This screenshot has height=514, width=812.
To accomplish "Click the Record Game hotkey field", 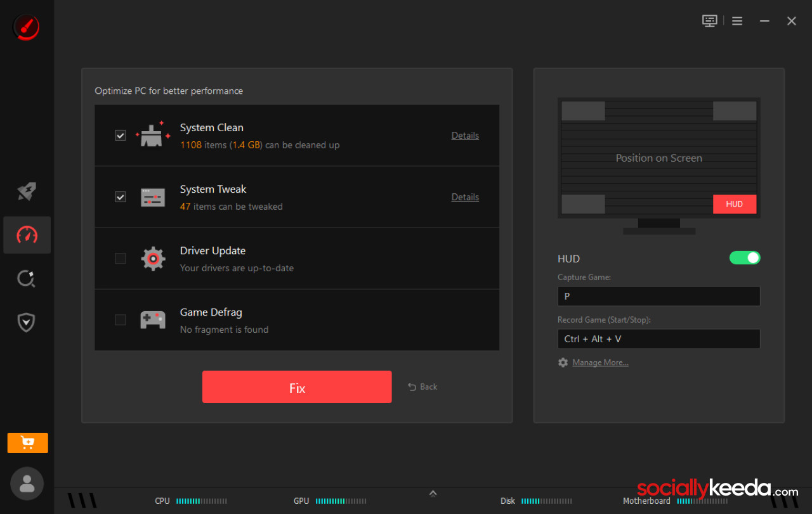I will pos(658,339).
